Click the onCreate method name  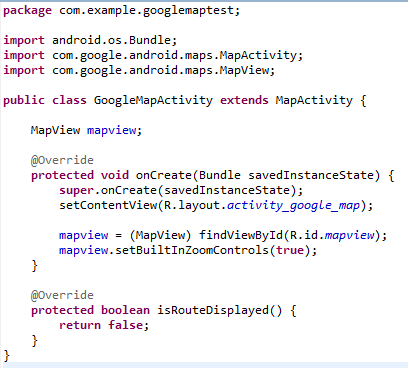(x=164, y=175)
